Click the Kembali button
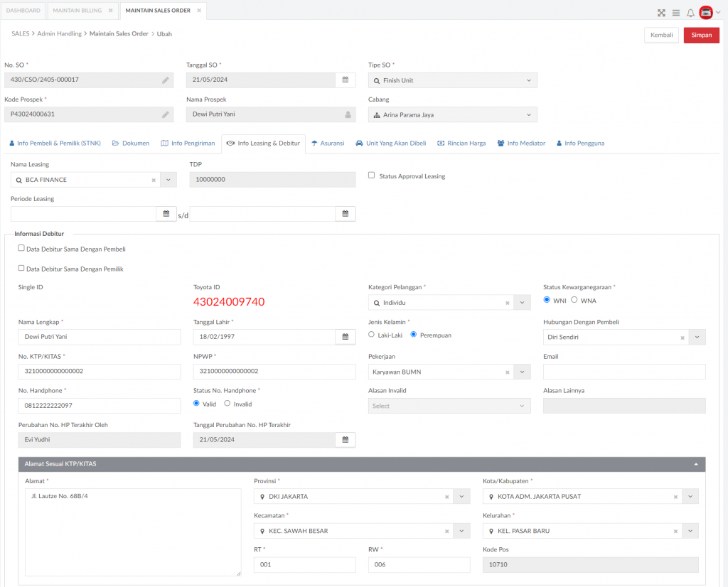 coord(661,36)
